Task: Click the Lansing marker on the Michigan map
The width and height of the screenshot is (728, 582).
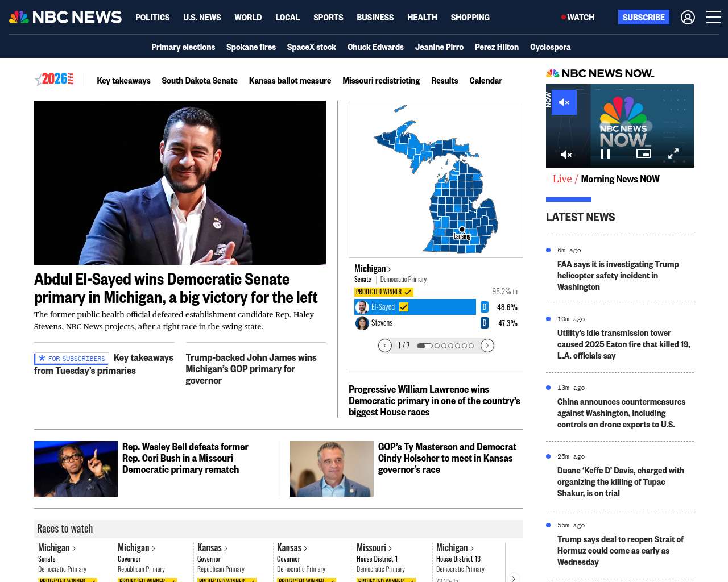Action: [x=462, y=230]
